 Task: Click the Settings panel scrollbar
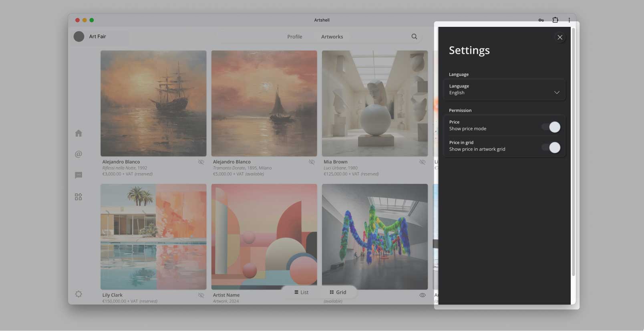(574, 152)
